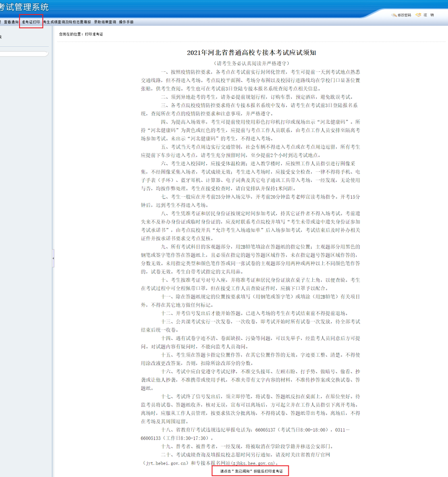448x477 pixels.
Task: Collapse the left sidebar with splitter handle
Action: (x=53, y=258)
